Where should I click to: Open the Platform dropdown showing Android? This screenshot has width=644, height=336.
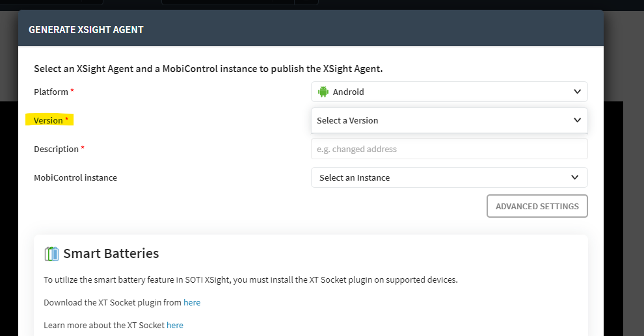point(449,92)
